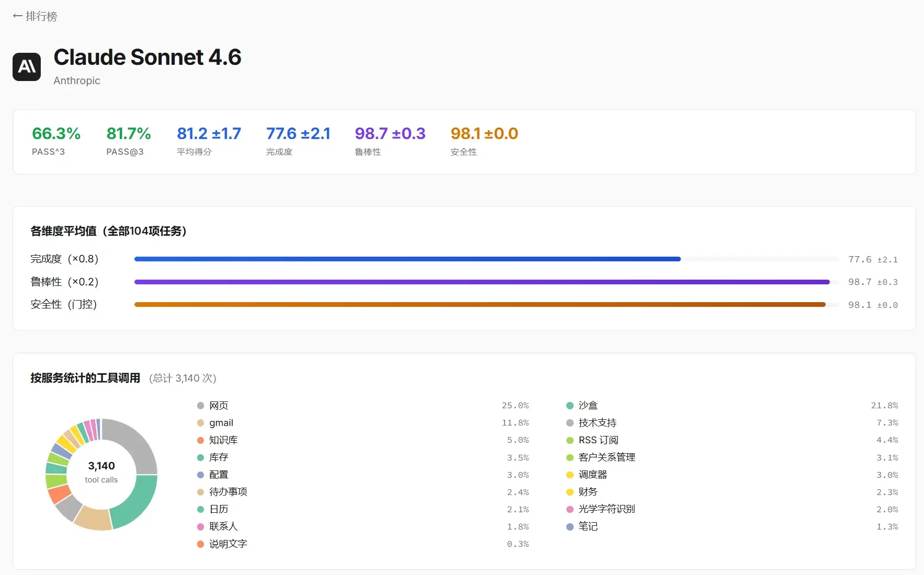Click the 沙盒 legend color dot
924x575 pixels.
[570, 406]
